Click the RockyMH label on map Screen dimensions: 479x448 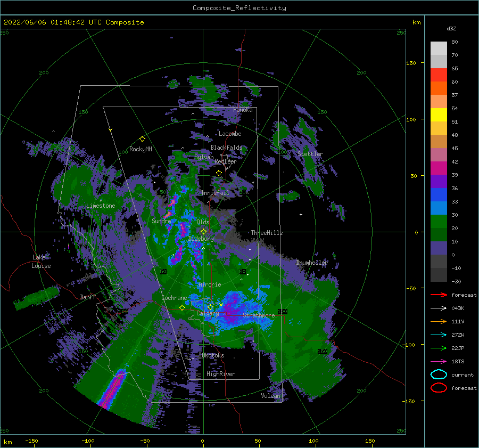pos(141,149)
